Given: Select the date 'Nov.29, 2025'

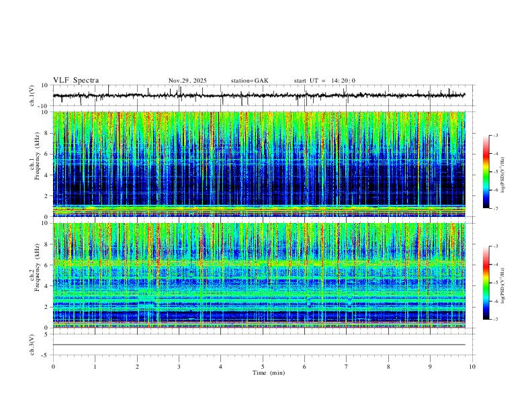Looking at the screenshot, I should pyautogui.click(x=187, y=81).
